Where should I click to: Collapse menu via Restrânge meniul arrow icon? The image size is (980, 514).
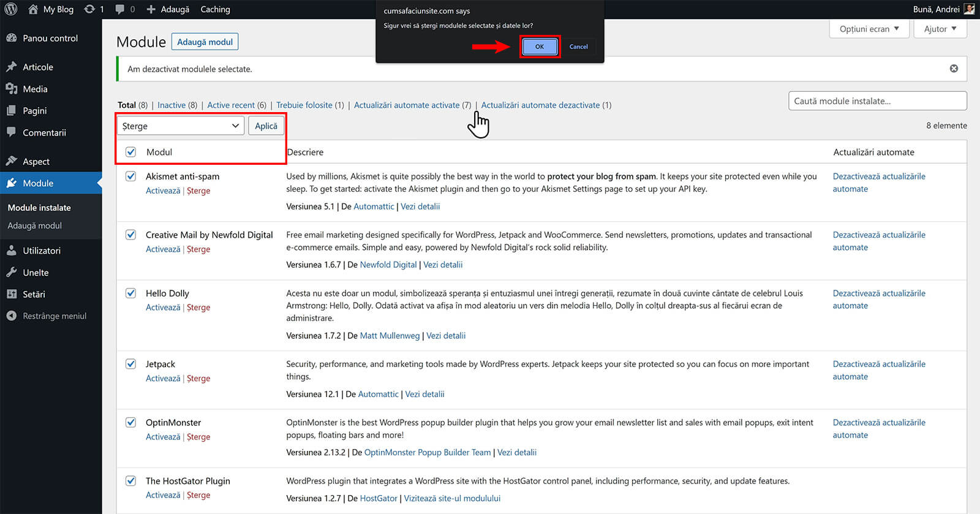tap(11, 316)
